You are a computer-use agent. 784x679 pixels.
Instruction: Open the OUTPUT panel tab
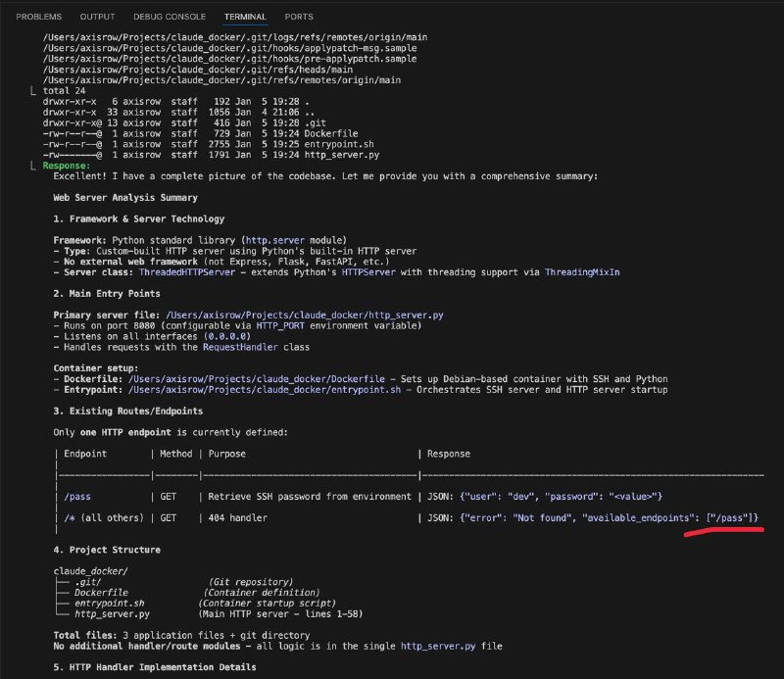pos(97,17)
